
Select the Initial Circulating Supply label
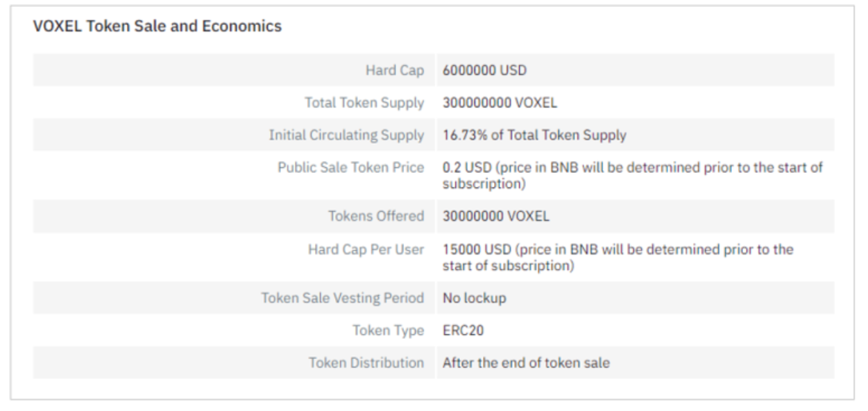tap(346, 135)
